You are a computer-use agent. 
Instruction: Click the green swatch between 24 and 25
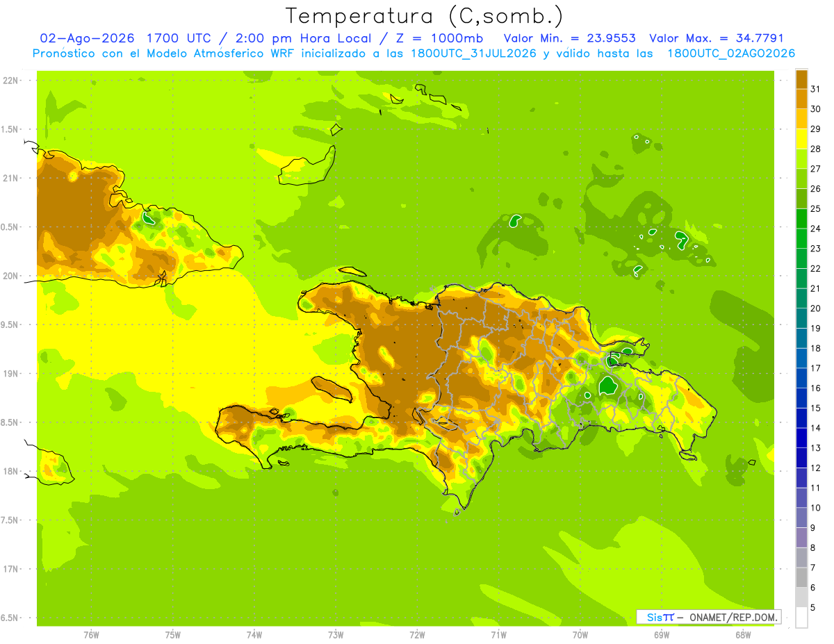coord(801,218)
